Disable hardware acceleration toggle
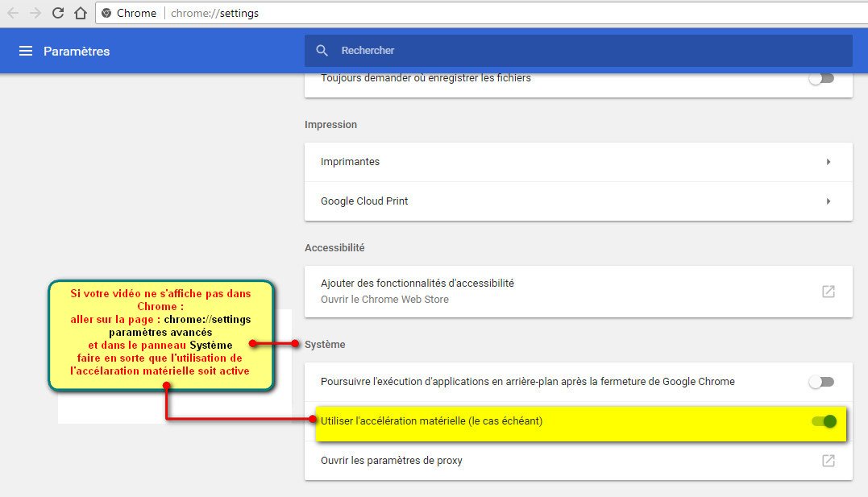Image resolution: width=868 pixels, height=497 pixels. [x=824, y=421]
